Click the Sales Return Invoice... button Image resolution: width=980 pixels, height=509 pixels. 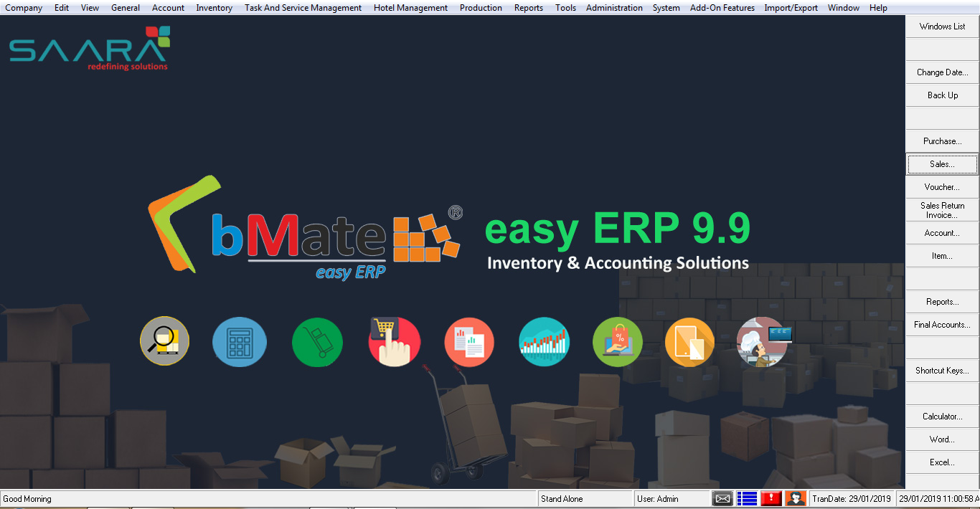[942, 210]
